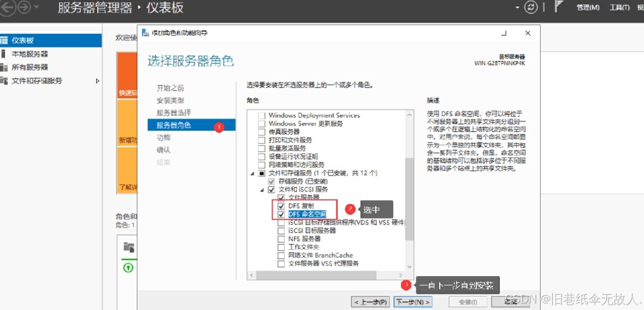Click the 下一步(N) button

coord(413,302)
